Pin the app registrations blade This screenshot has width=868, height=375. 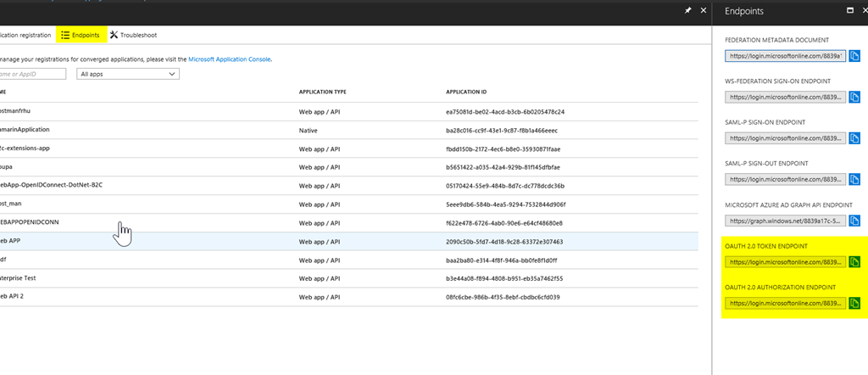coord(688,10)
